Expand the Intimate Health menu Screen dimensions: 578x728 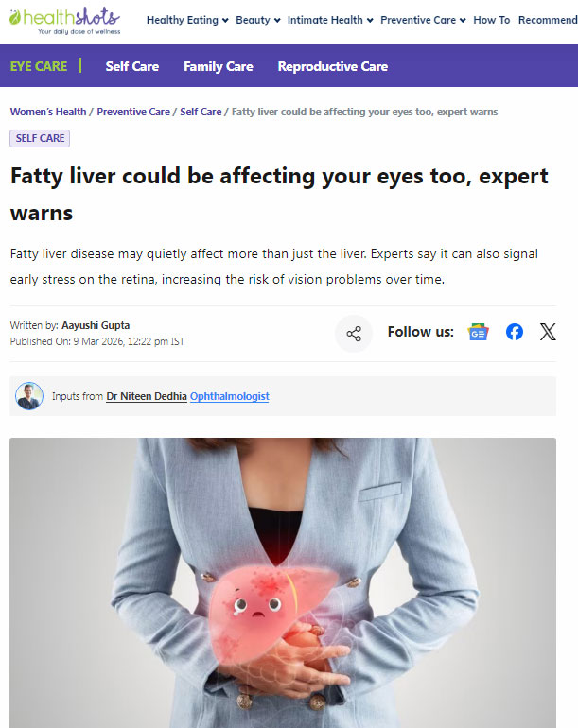tap(330, 20)
